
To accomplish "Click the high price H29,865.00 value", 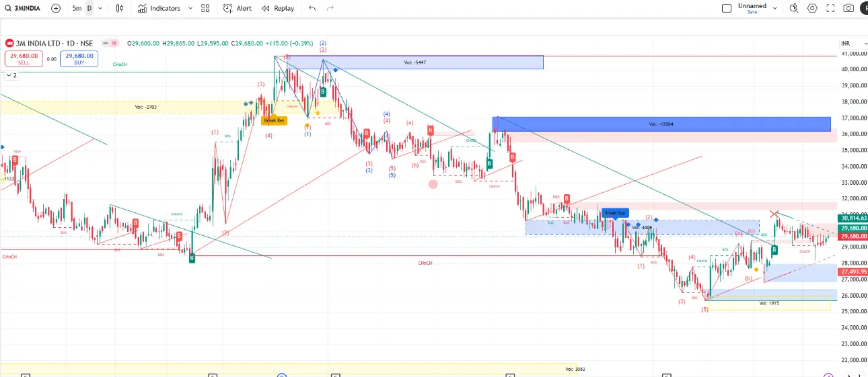I will point(178,43).
